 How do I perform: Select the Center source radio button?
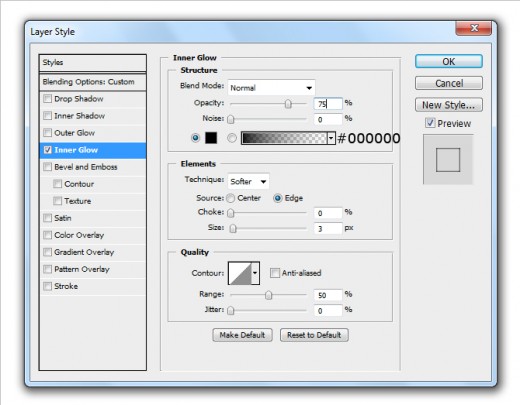pyautogui.click(x=231, y=198)
